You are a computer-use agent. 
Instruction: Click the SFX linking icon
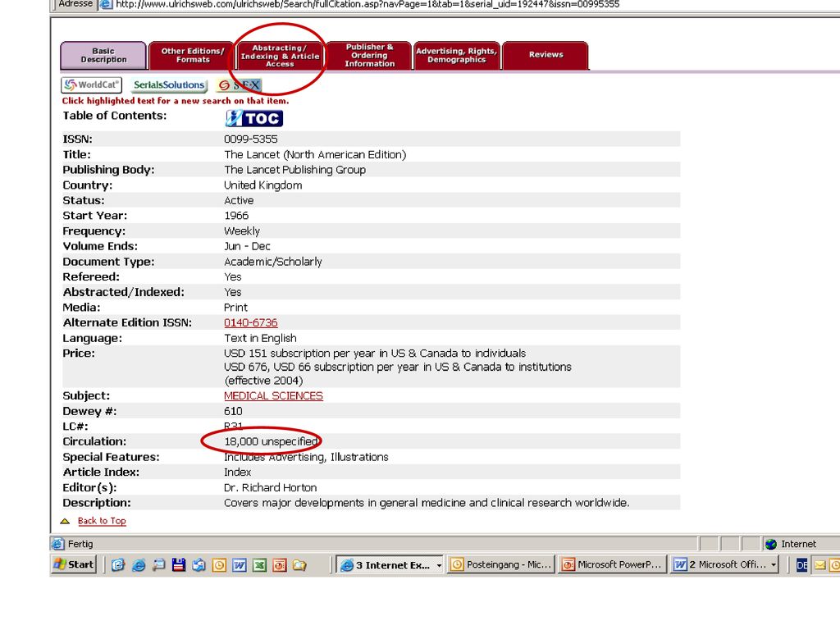(240, 85)
